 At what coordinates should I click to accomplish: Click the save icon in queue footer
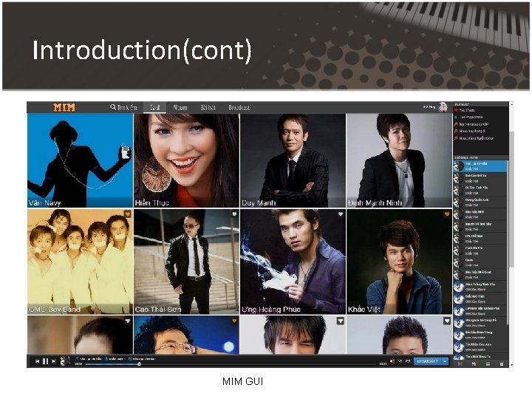tap(474, 364)
